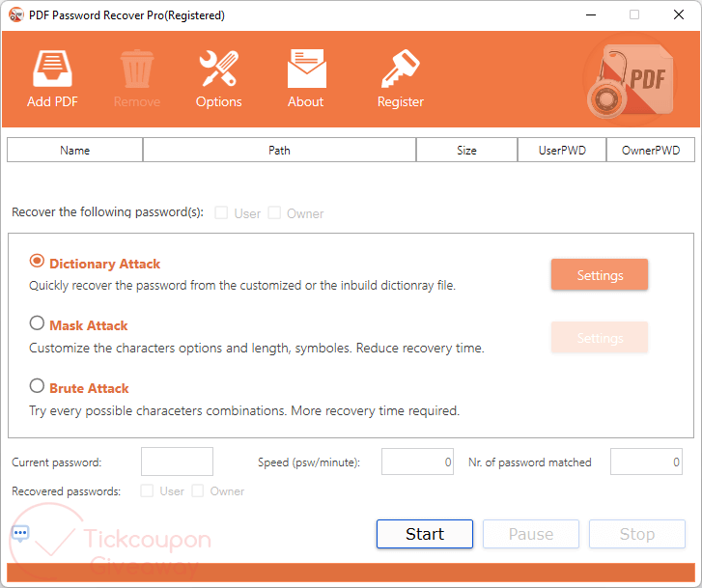Viewport: 702px width, 588px height.
Task: Click the Current password field
Action: pos(177,462)
